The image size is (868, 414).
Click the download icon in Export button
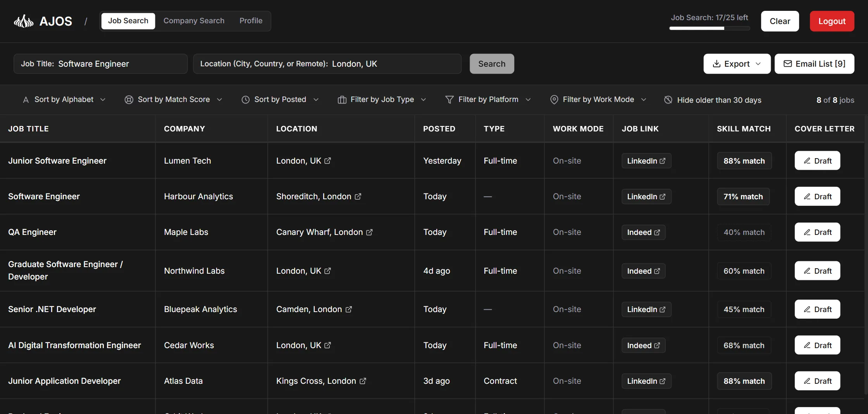[717, 64]
